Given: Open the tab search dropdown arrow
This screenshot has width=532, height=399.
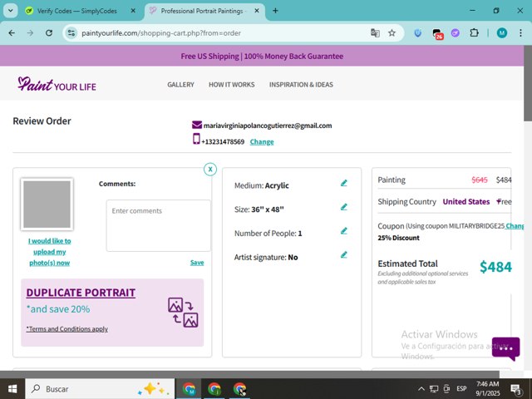Looking at the screenshot, I should pos(11,11).
